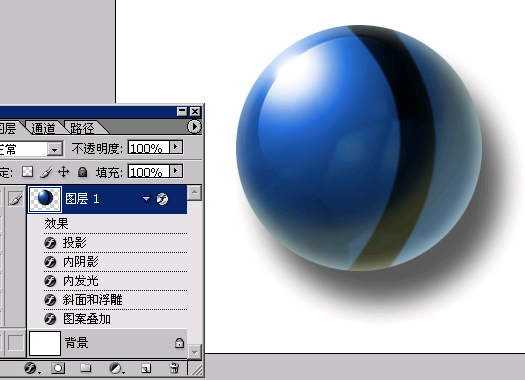The image size is (525, 380).
Task: Create a new layer set folder
Action: (x=86, y=368)
